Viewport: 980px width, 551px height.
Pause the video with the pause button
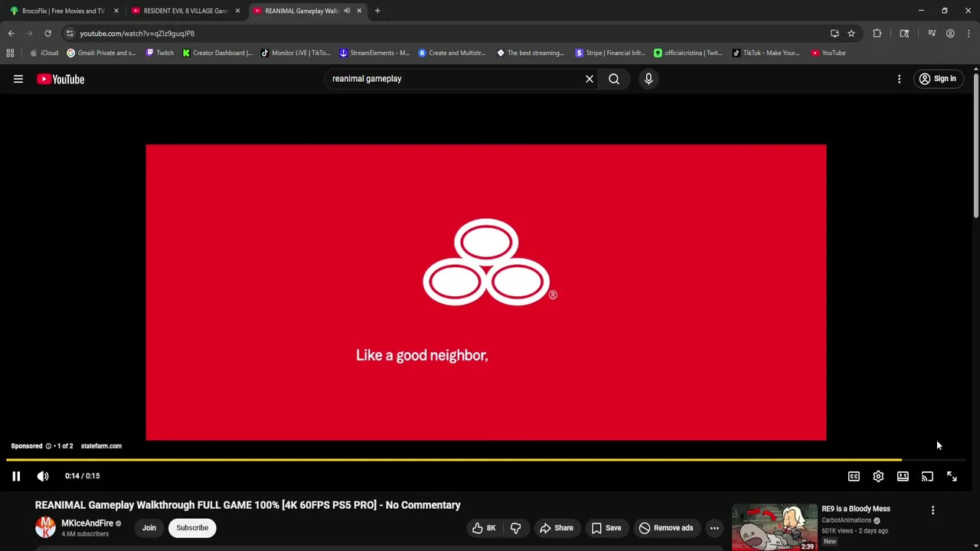click(16, 476)
